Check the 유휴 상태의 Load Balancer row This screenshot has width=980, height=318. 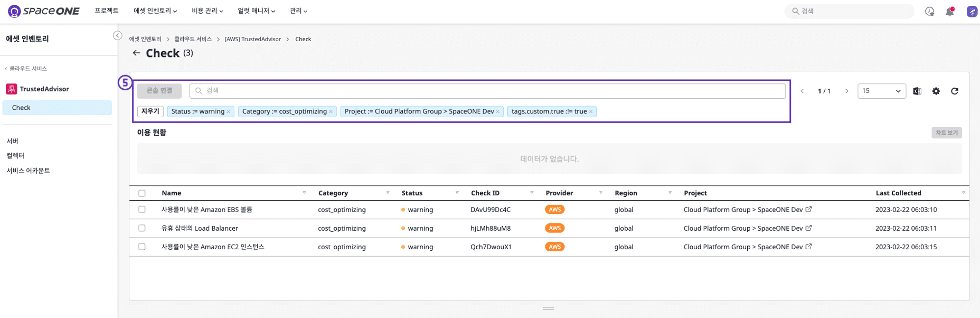(x=142, y=228)
